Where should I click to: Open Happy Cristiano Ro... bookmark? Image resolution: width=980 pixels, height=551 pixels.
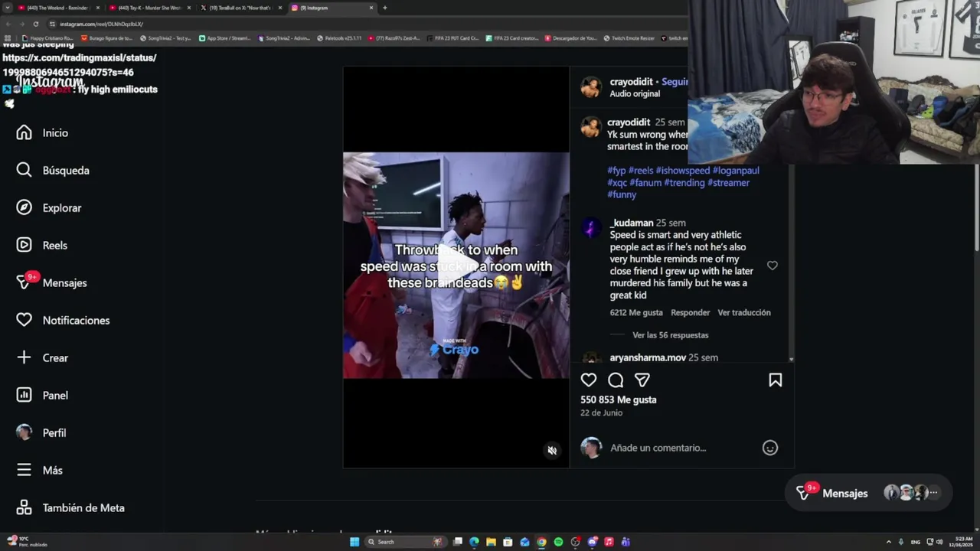coord(47,37)
